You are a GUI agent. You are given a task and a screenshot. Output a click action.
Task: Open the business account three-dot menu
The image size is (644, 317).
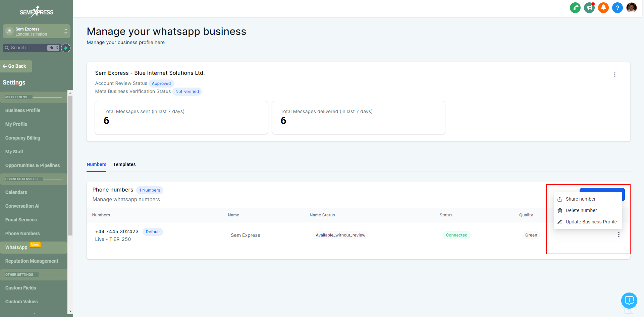pos(615,75)
